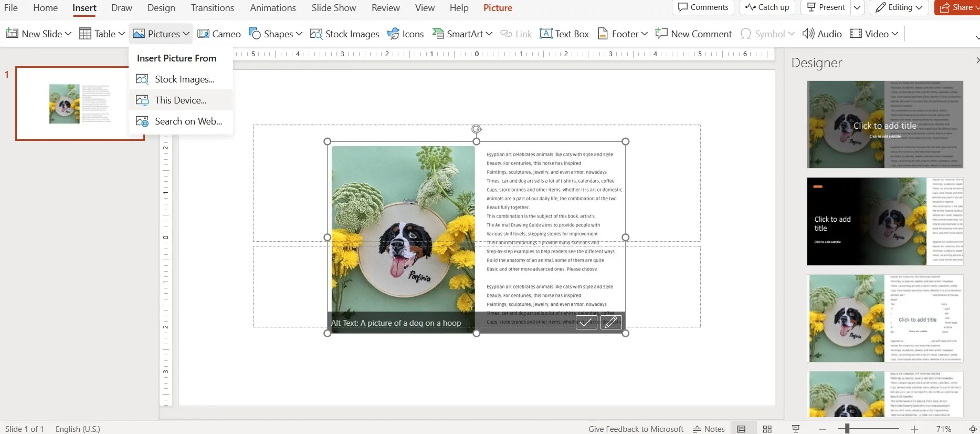This screenshot has width=980, height=434.
Task: Choose This Device... picture source
Action: point(181,100)
